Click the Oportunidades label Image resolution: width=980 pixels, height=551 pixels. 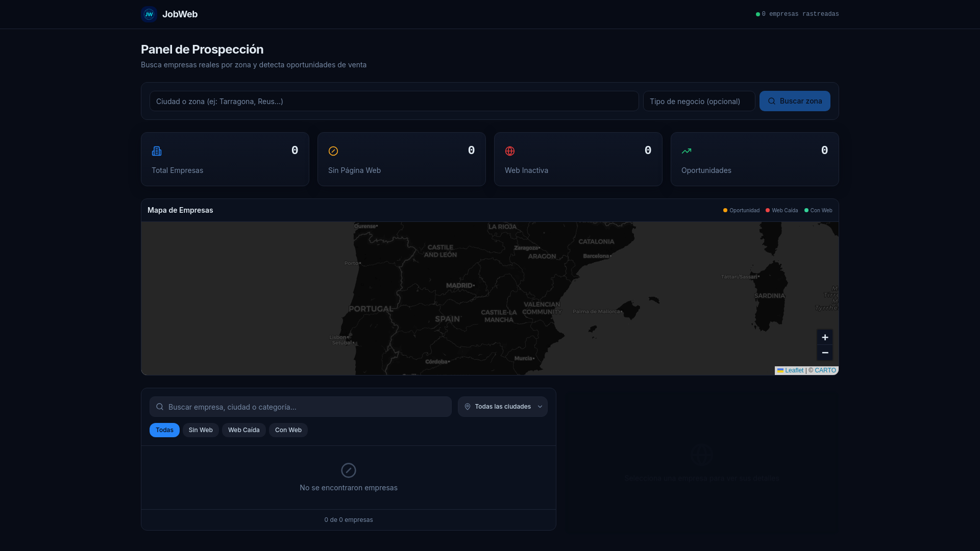(706, 170)
